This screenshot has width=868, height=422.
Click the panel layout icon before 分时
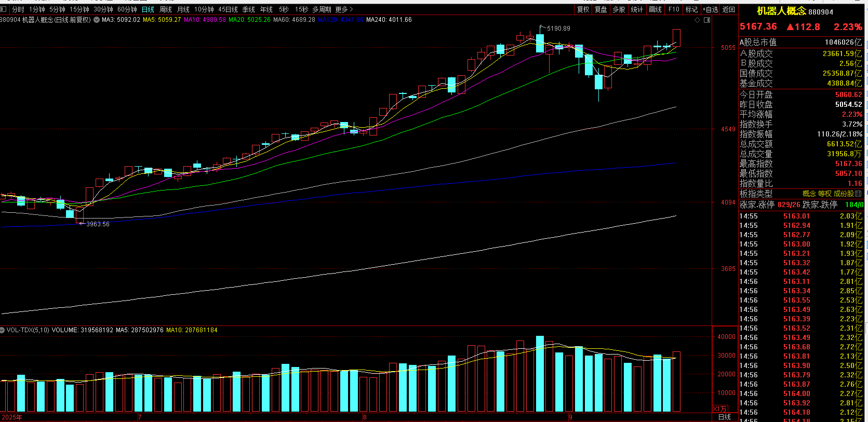pyautogui.click(x=4, y=9)
